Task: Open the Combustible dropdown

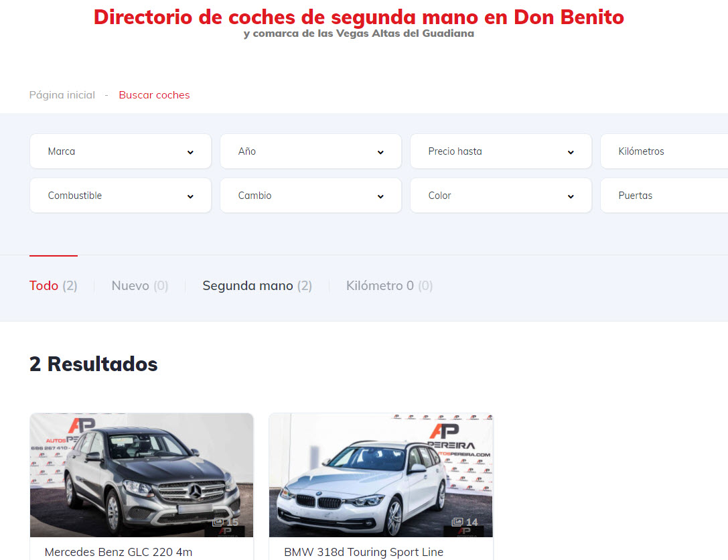Action: 121,196
